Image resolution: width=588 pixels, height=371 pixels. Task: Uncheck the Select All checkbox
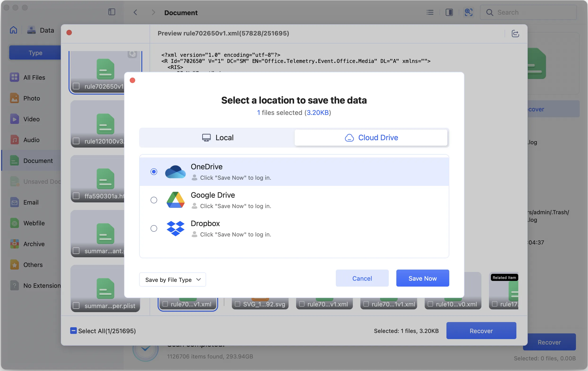coord(73,331)
